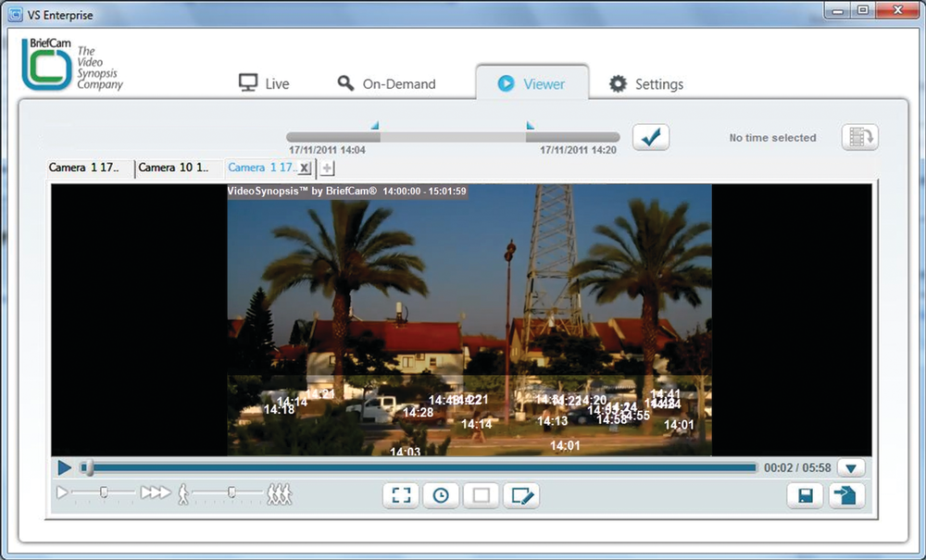The width and height of the screenshot is (926, 560).
Task: Add a new camera tab with plus
Action: click(x=327, y=168)
